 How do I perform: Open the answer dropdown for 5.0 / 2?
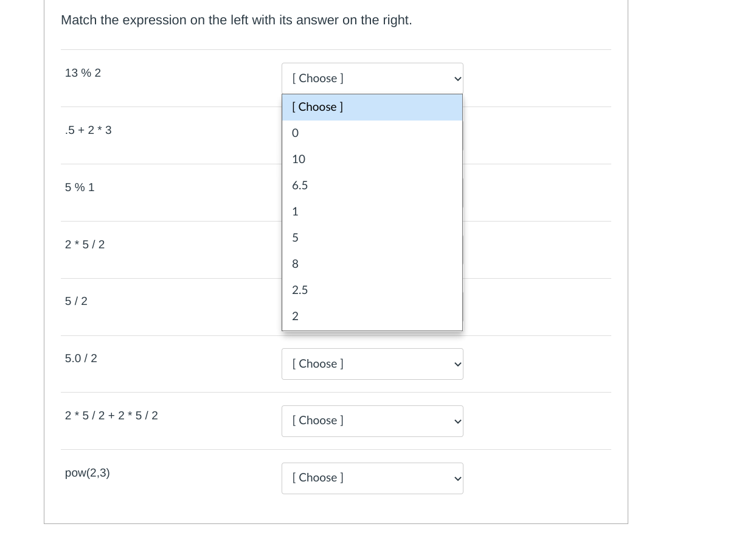pos(372,364)
